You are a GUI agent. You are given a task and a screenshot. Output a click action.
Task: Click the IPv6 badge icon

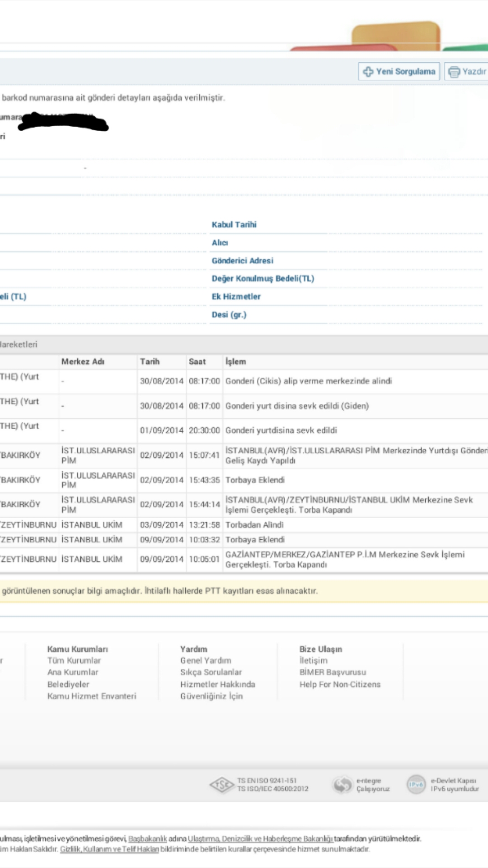(416, 784)
